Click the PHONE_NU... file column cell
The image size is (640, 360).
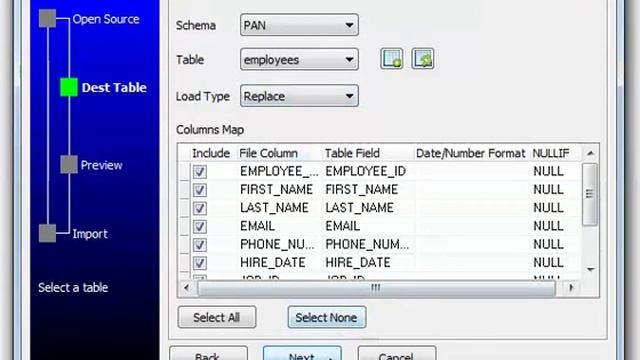278,245
